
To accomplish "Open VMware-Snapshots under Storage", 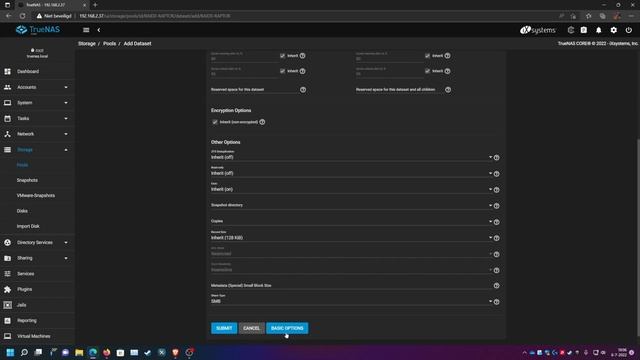I will [36, 196].
